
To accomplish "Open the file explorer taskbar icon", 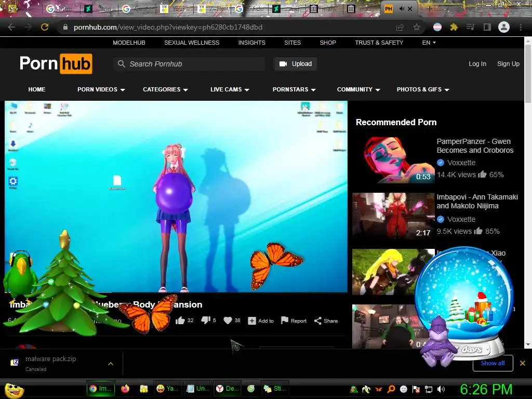I will tap(144, 389).
